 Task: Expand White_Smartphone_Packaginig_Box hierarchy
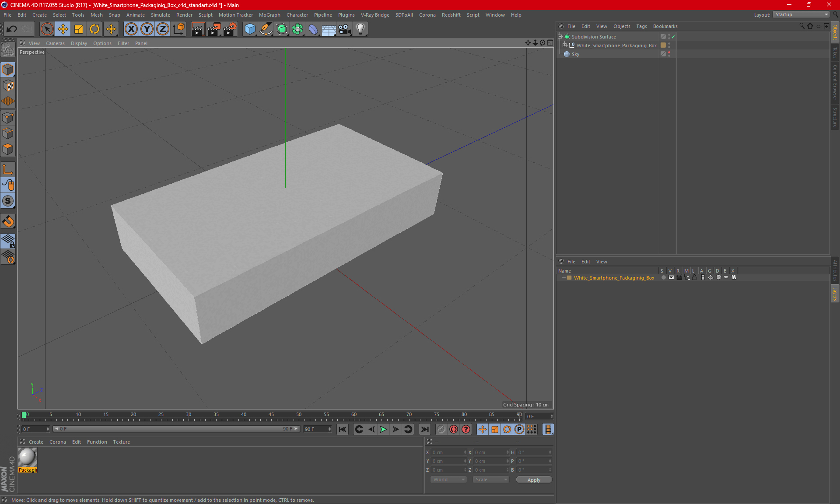point(565,45)
